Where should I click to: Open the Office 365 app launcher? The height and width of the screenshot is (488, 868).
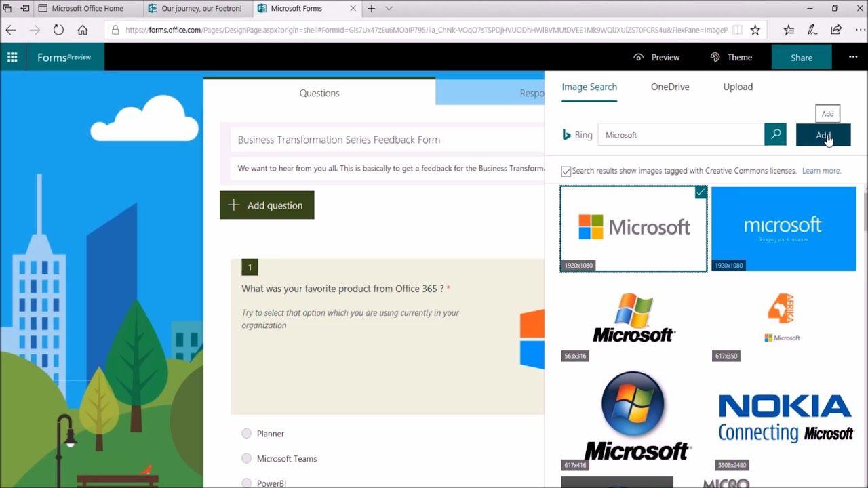[x=12, y=57]
